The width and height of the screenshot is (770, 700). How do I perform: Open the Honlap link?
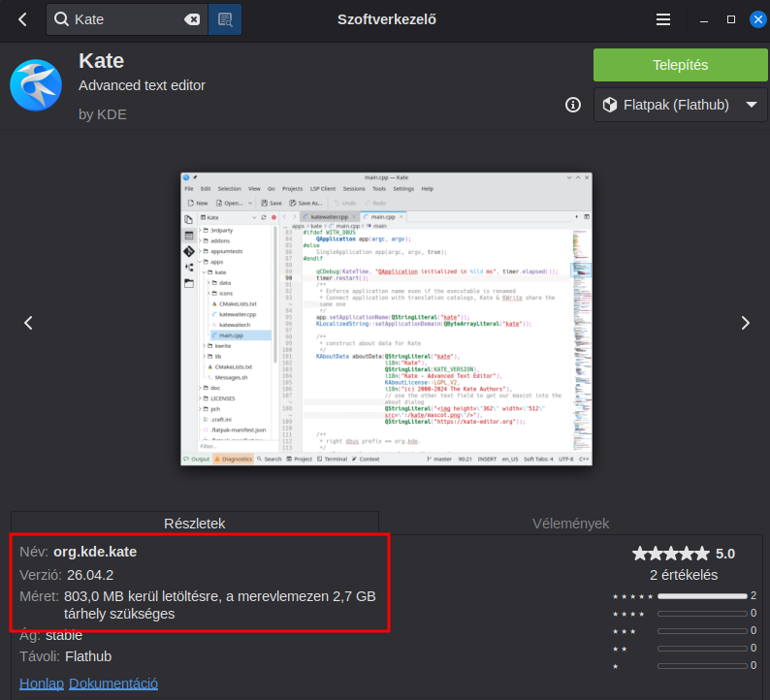coord(42,684)
